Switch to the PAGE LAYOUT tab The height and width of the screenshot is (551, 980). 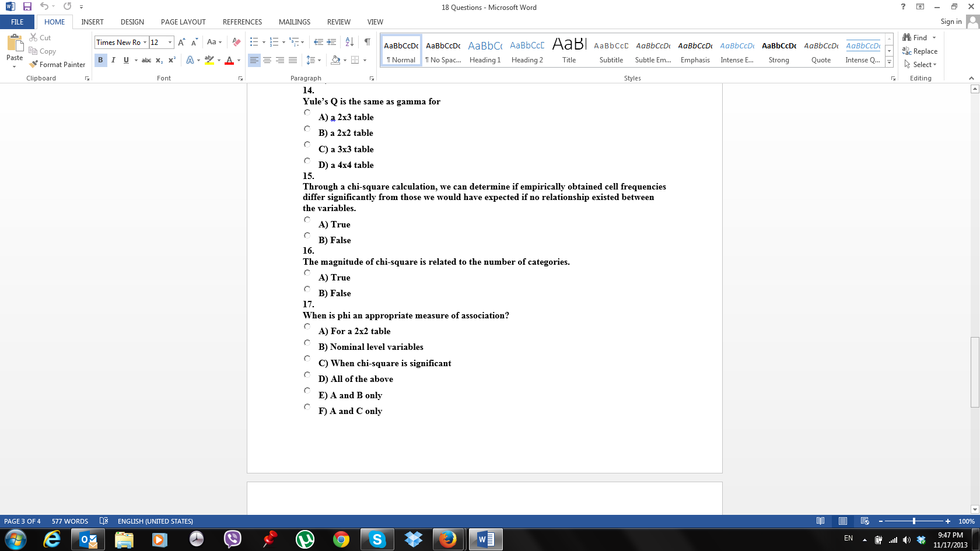183,22
